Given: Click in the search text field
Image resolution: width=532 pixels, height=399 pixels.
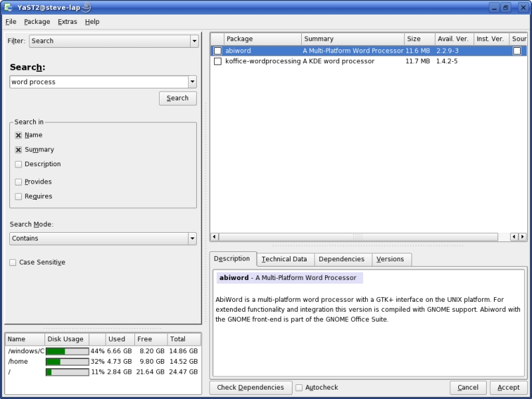Looking at the screenshot, I should click(98, 82).
